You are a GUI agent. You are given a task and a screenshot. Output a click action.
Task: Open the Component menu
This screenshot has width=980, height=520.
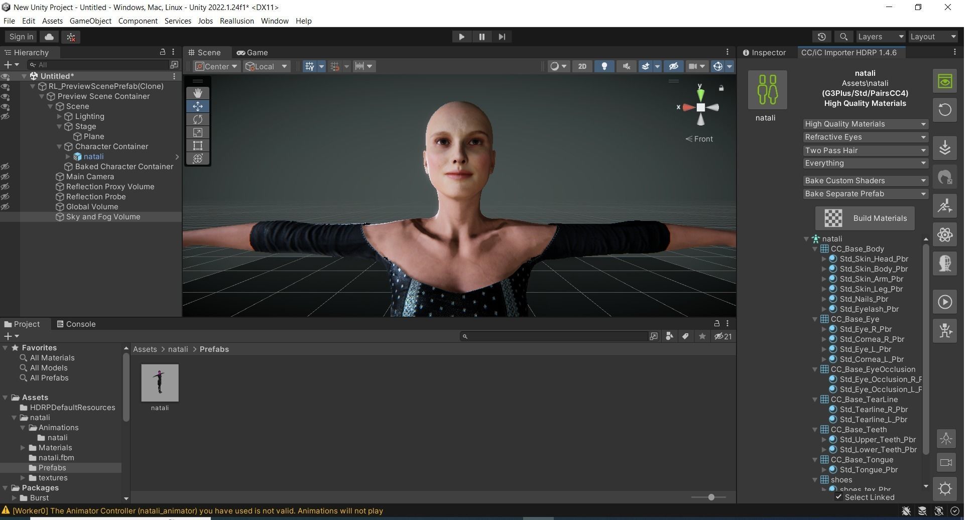138,21
